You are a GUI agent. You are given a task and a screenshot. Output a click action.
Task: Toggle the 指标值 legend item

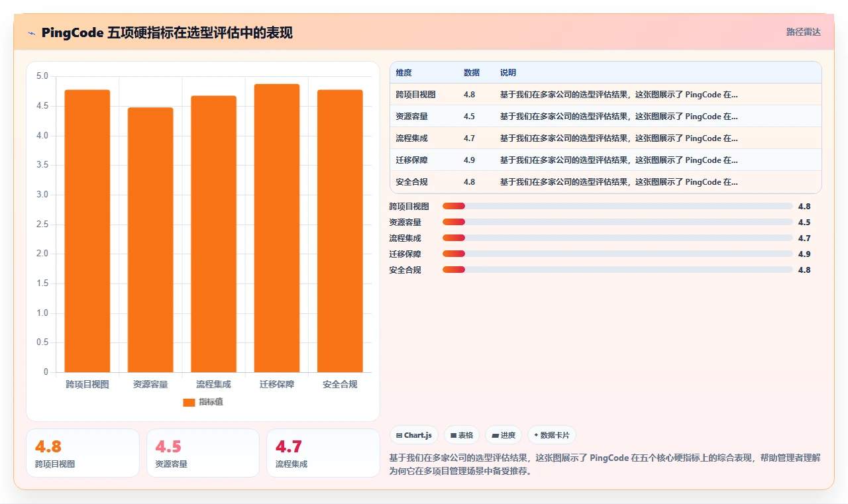pos(203,402)
